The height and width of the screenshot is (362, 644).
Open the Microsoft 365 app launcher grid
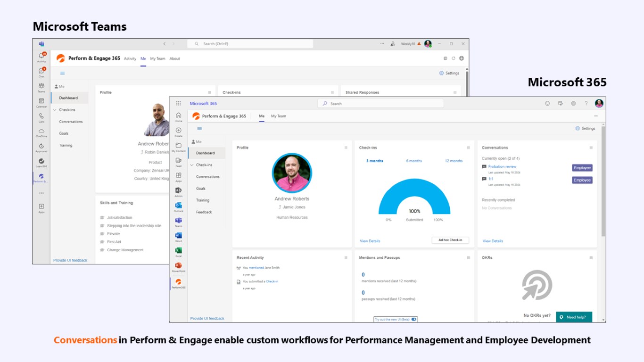point(178,103)
